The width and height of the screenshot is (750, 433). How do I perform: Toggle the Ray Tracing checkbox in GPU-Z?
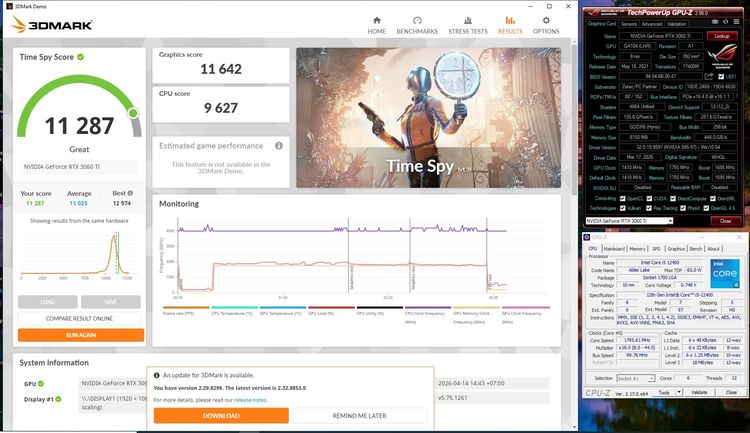649,208
